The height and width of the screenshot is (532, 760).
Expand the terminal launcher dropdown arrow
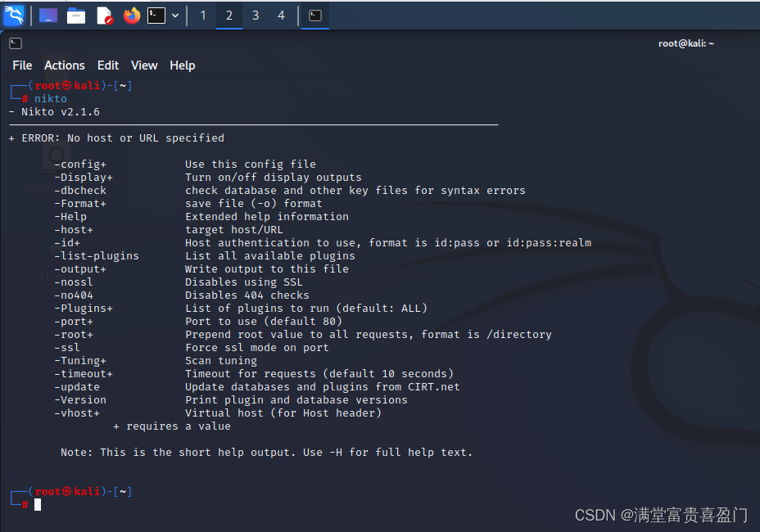(x=175, y=16)
